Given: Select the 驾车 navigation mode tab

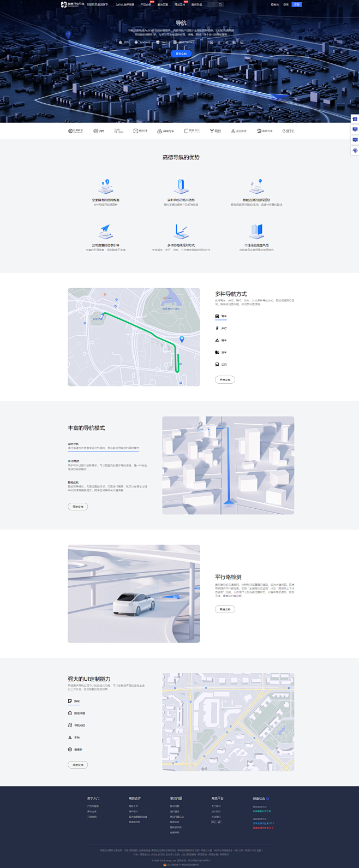Looking at the screenshot, I should [221, 316].
